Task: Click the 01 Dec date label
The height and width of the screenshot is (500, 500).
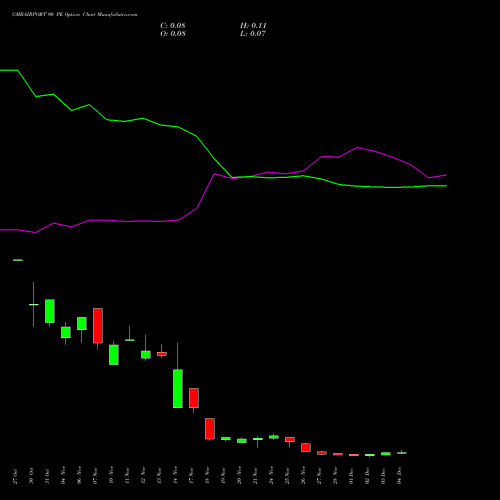Action: coord(351,476)
